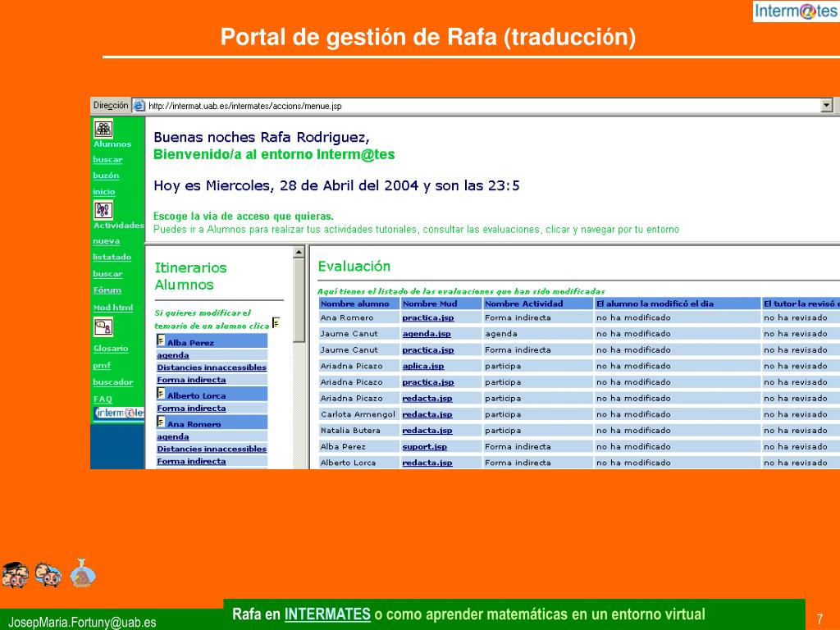The image size is (840, 630).
Task: Open redacta.jsp in Ariadna Picazo row
Action: [x=427, y=398]
